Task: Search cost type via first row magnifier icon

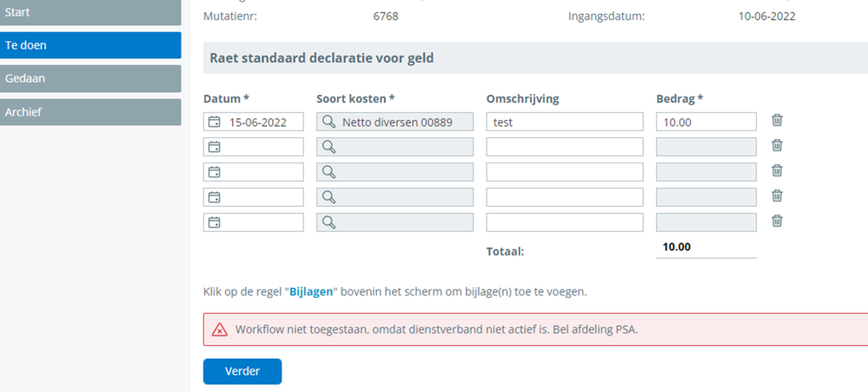Action: tap(329, 122)
